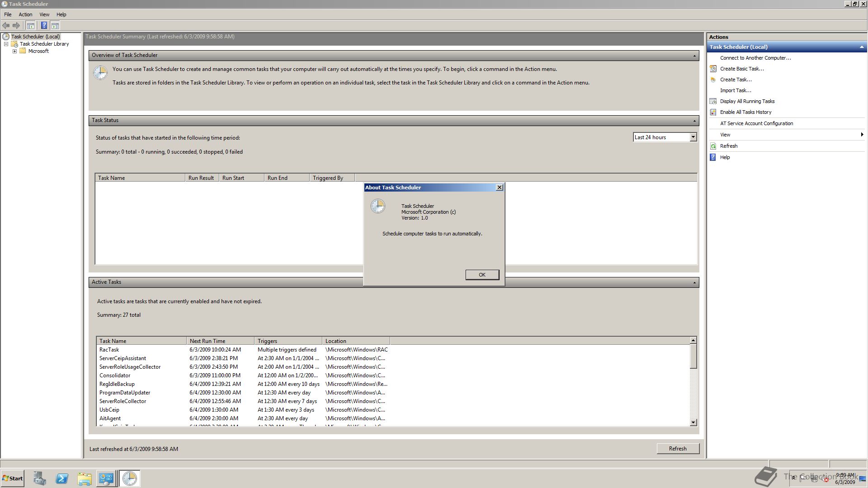Open the Last 24 hours time period dropdown
Image resolution: width=868 pixels, height=488 pixels.
693,137
